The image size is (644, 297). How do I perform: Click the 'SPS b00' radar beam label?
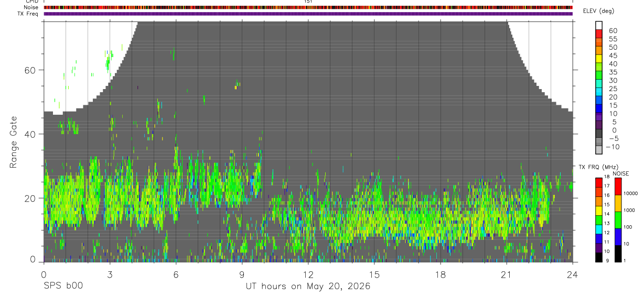coord(63,286)
